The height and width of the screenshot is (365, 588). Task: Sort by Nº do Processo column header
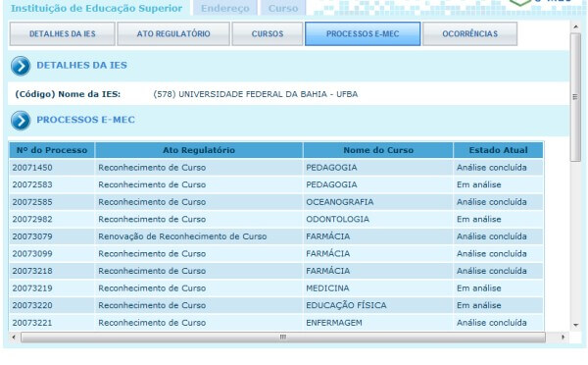(52, 150)
